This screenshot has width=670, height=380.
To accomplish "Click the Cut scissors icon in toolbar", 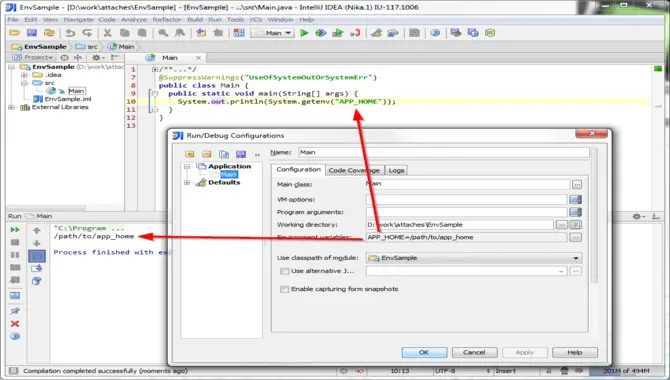I will click(107, 33).
